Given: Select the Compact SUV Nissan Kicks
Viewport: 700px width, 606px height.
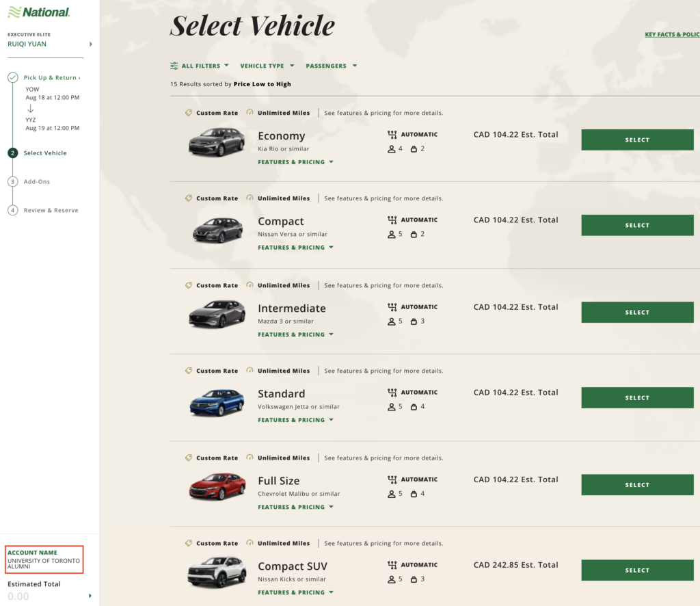Looking at the screenshot, I should pyautogui.click(x=637, y=570).
